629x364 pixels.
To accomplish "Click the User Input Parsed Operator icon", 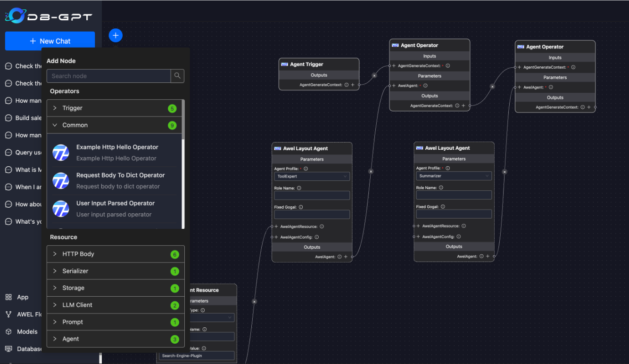I will (61, 209).
